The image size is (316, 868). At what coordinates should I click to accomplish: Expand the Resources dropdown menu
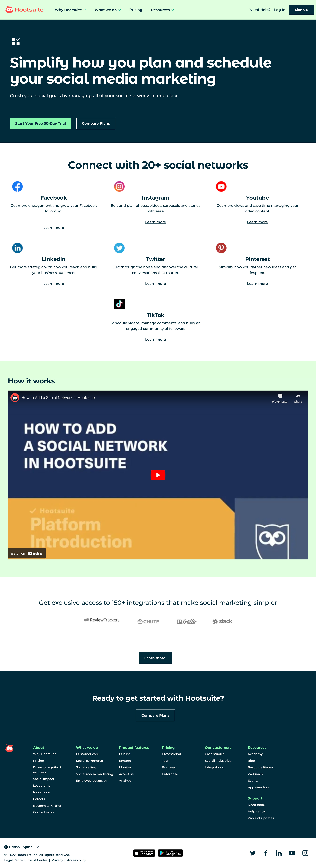163,9
